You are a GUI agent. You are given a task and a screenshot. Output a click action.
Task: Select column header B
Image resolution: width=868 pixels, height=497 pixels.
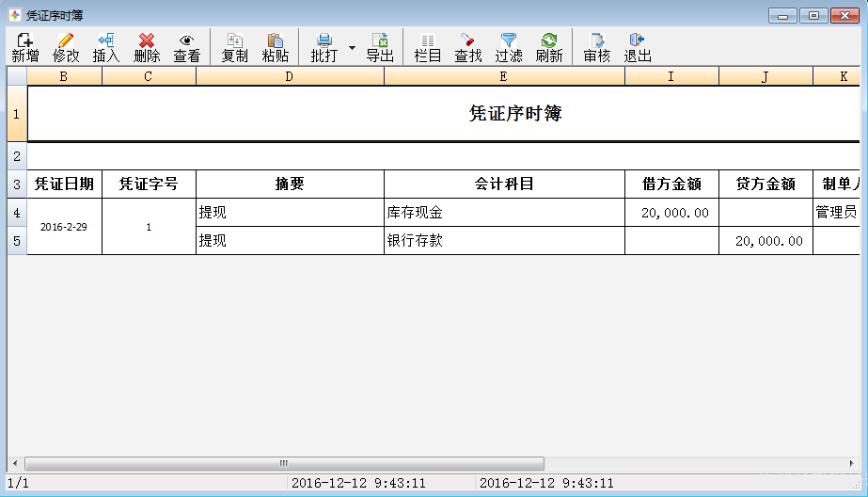(x=64, y=76)
